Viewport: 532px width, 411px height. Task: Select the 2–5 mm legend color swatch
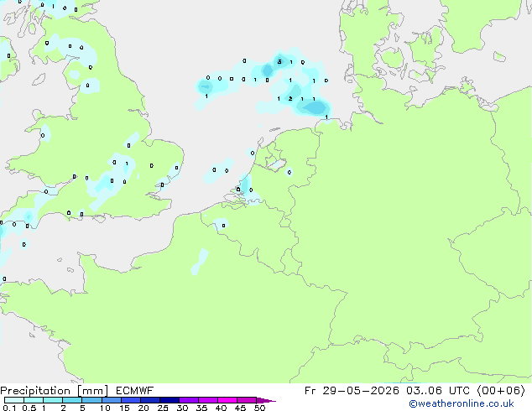point(72,400)
